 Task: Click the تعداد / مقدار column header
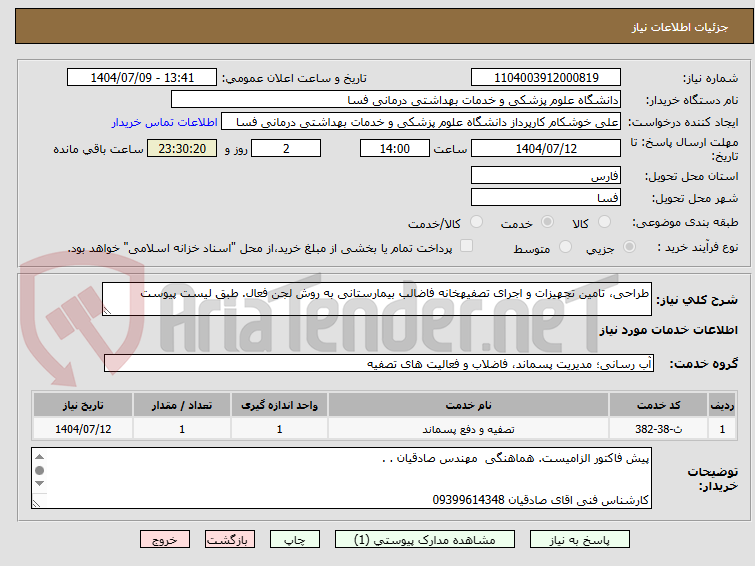click(x=182, y=405)
